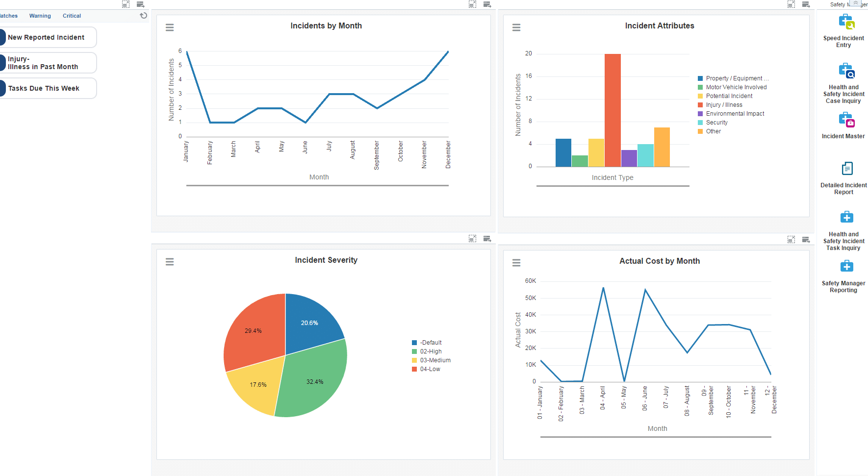Click the December label on Incidents chart
The height and width of the screenshot is (476, 868).
tap(448, 155)
